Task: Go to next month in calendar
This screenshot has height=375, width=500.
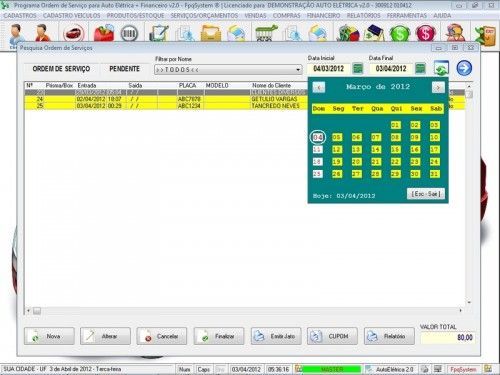Action: [x=438, y=88]
